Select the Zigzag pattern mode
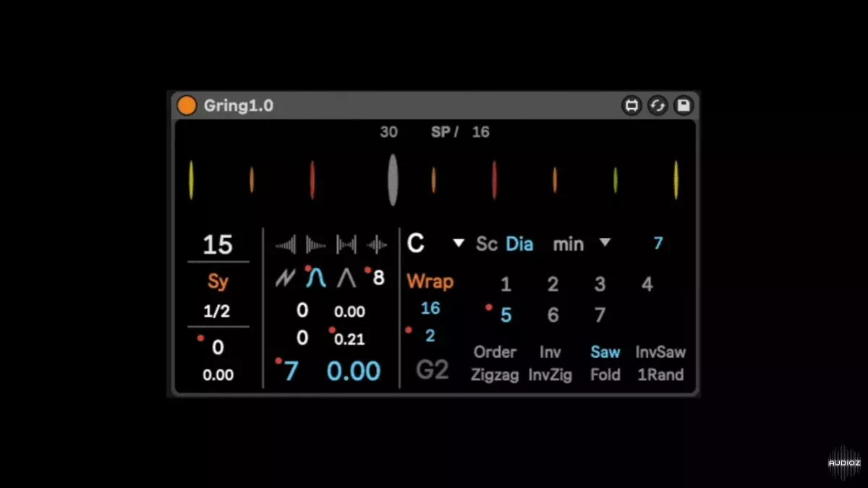The width and height of the screenshot is (868, 488). coord(495,375)
